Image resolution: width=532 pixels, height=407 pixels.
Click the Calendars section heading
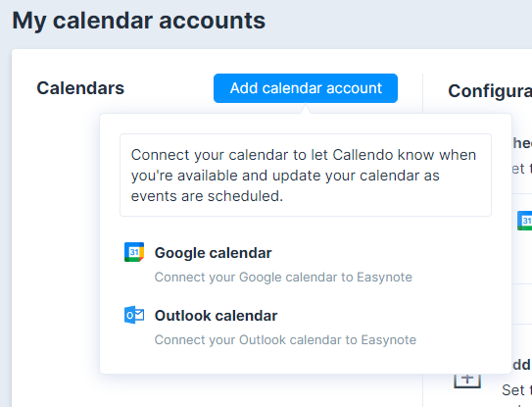pos(80,88)
